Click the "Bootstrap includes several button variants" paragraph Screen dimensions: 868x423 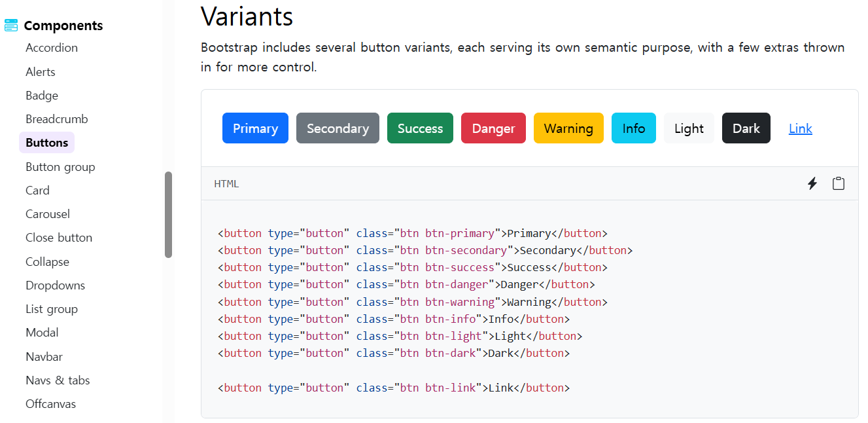(523, 57)
